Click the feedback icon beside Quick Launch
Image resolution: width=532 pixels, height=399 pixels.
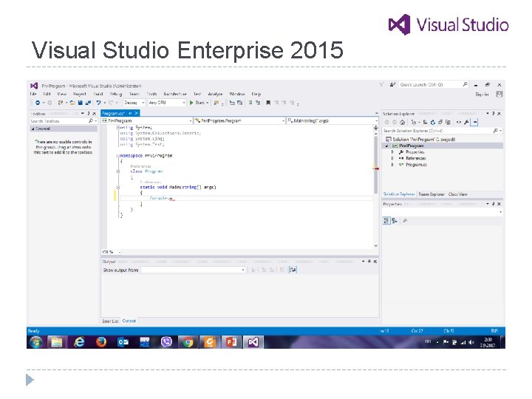[392, 84]
